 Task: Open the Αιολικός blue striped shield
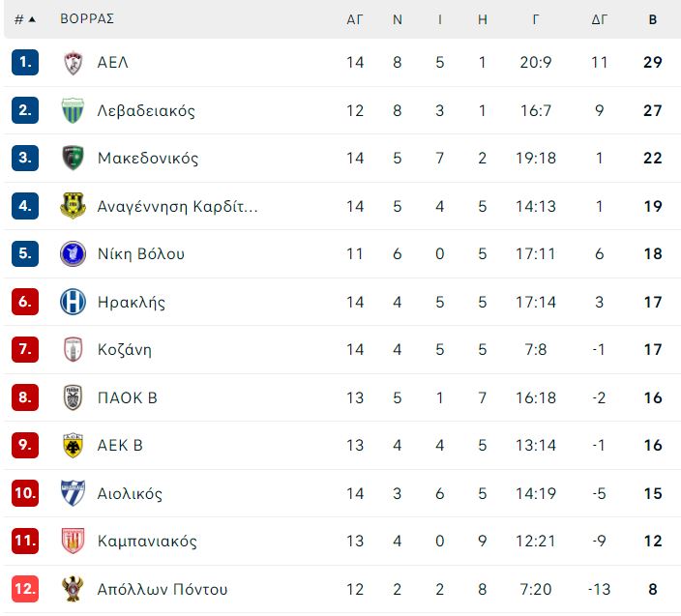coord(73,493)
